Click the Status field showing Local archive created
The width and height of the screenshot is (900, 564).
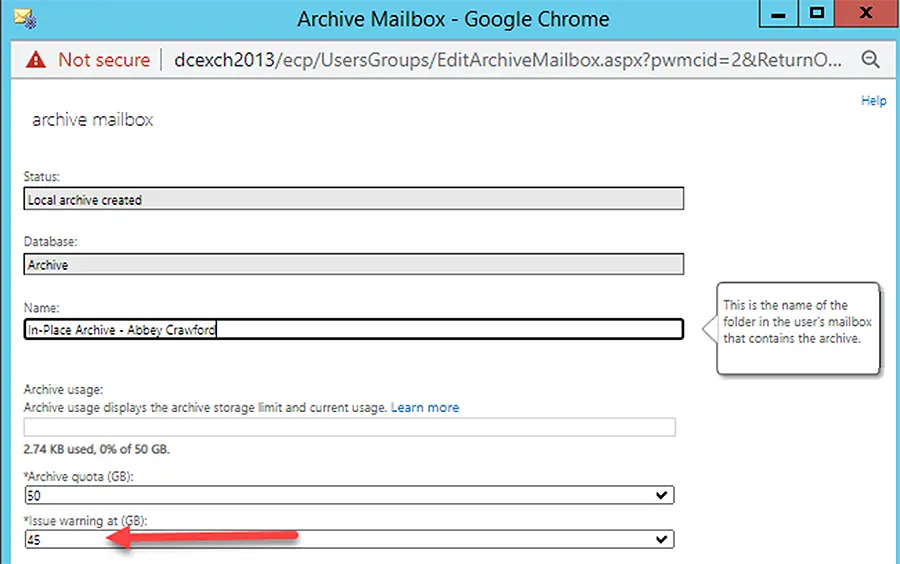pyautogui.click(x=354, y=199)
